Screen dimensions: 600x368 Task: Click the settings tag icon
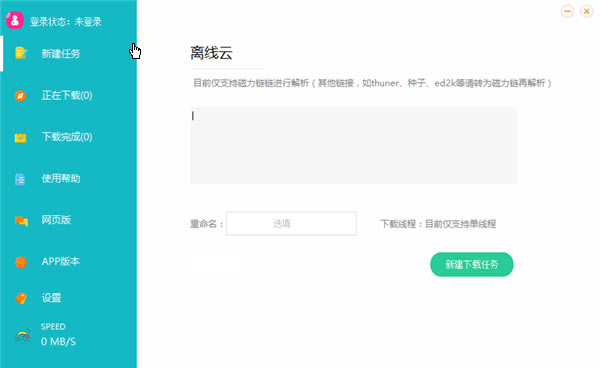(x=21, y=298)
